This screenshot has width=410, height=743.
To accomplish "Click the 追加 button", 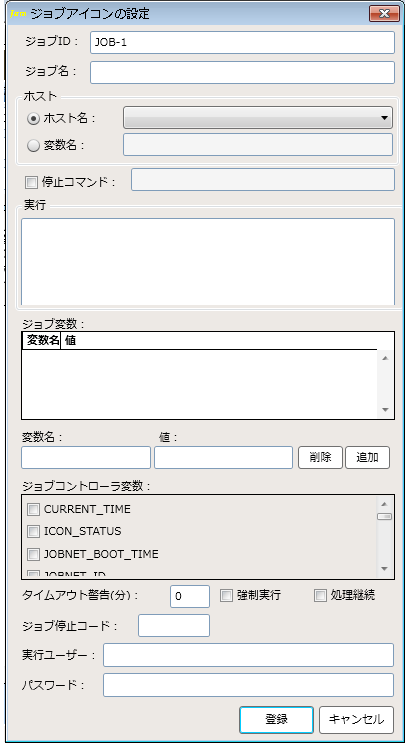I will 367,458.
